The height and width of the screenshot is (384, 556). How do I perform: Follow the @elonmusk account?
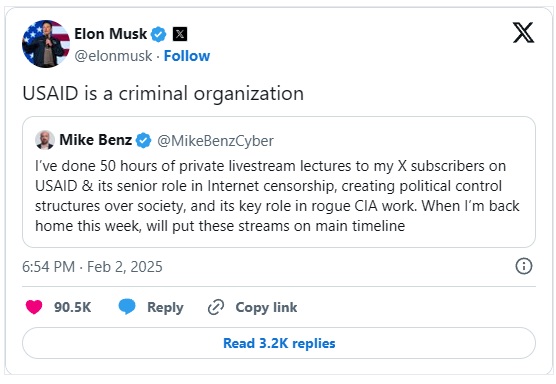(x=187, y=56)
